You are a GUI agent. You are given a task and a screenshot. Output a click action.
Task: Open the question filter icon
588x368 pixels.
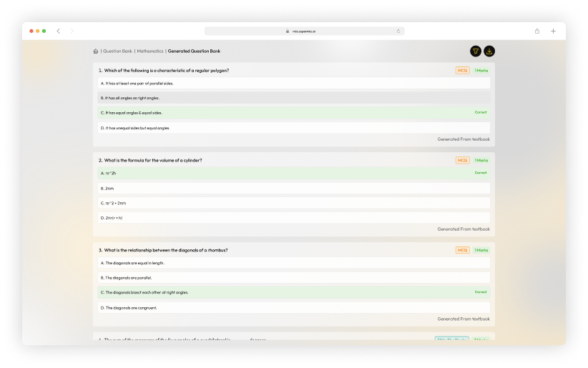475,51
